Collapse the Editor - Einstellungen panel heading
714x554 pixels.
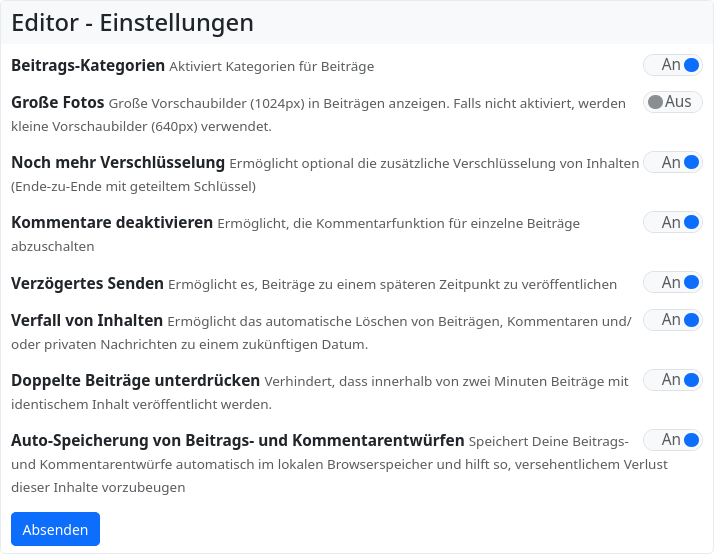(x=132, y=23)
